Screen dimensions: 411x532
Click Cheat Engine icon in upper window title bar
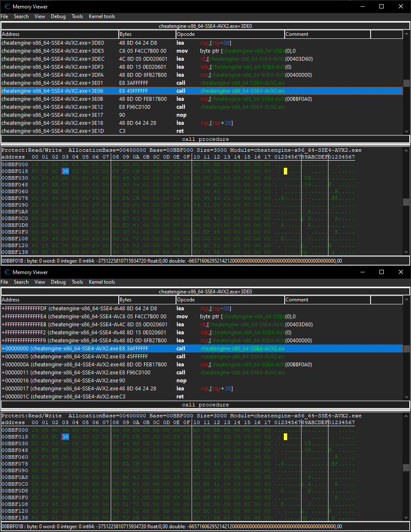click(7, 7)
